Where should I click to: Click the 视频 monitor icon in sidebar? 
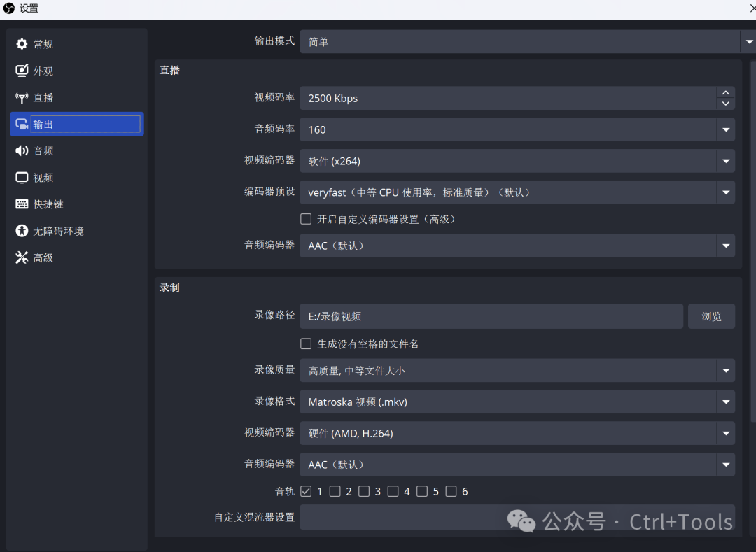(22, 178)
